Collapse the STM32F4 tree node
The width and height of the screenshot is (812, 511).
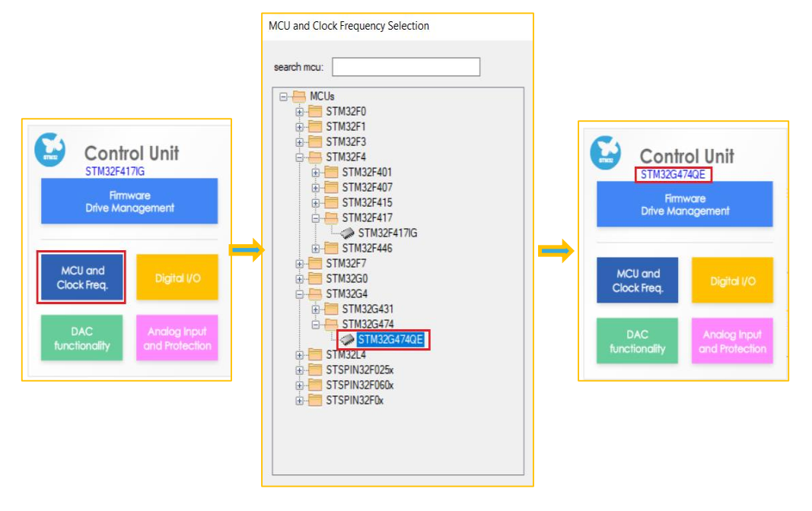coord(299,157)
